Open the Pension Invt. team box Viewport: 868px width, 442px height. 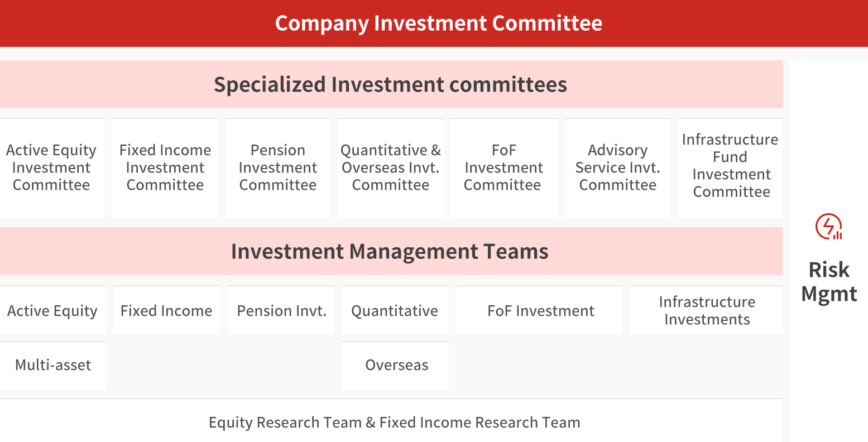tap(282, 311)
